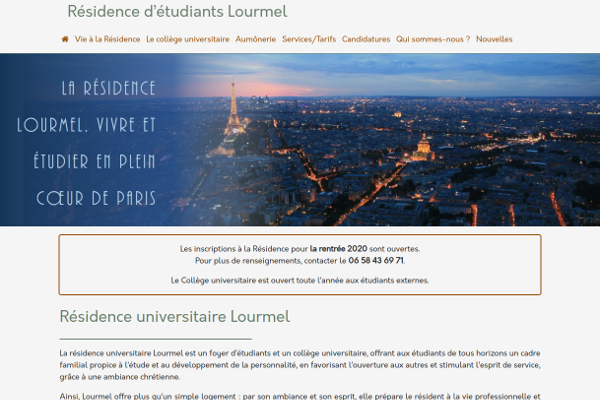This screenshot has height=400, width=600.
Task: Click the Eiffel Tower in the banner photo
Action: (x=234, y=110)
